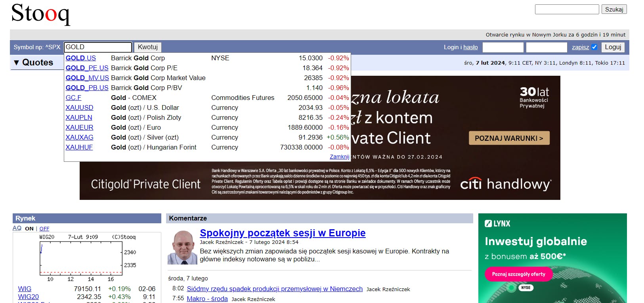This screenshot has height=303, width=644.
Task: Focus the symbol input containing GOLD
Action: (x=98, y=47)
